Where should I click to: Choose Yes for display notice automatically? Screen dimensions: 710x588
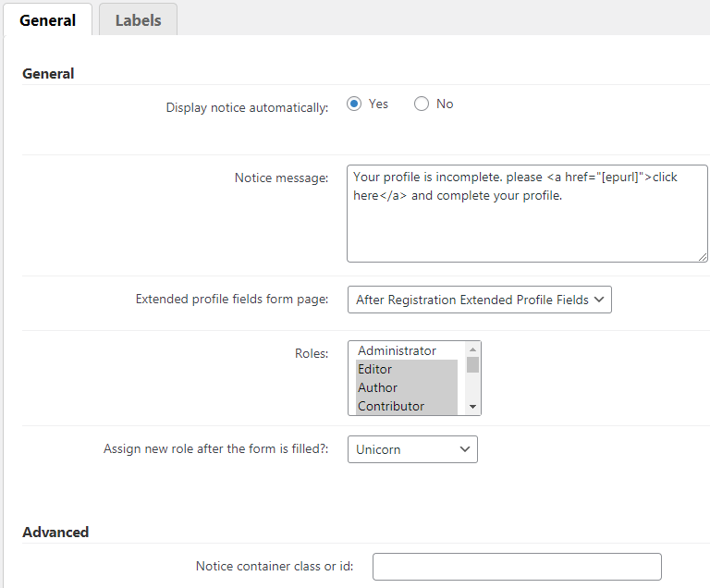[x=354, y=104]
